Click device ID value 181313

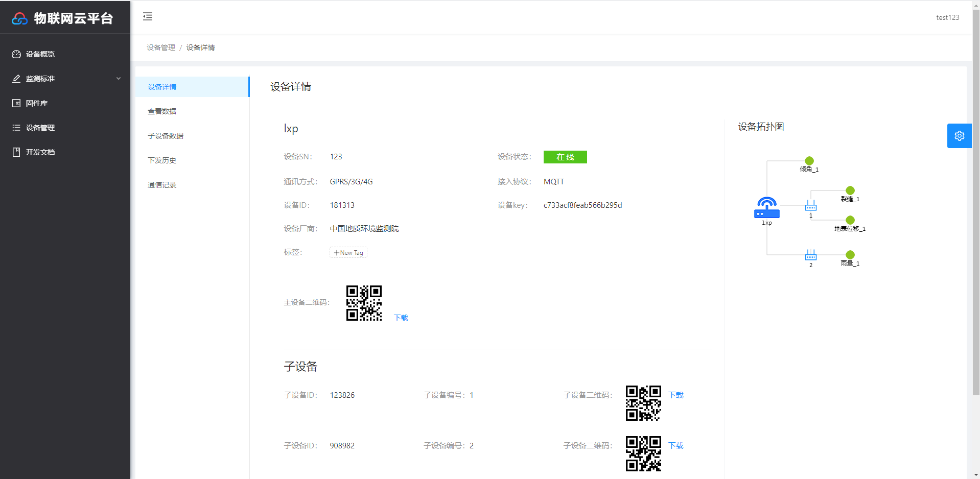click(x=342, y=205)
